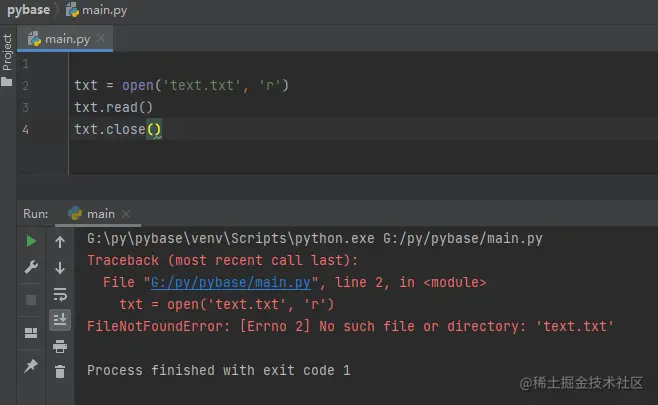Click the Process finished with exit code 1 text
Viewport: 658px width, 405px height.
pos(219,370)
